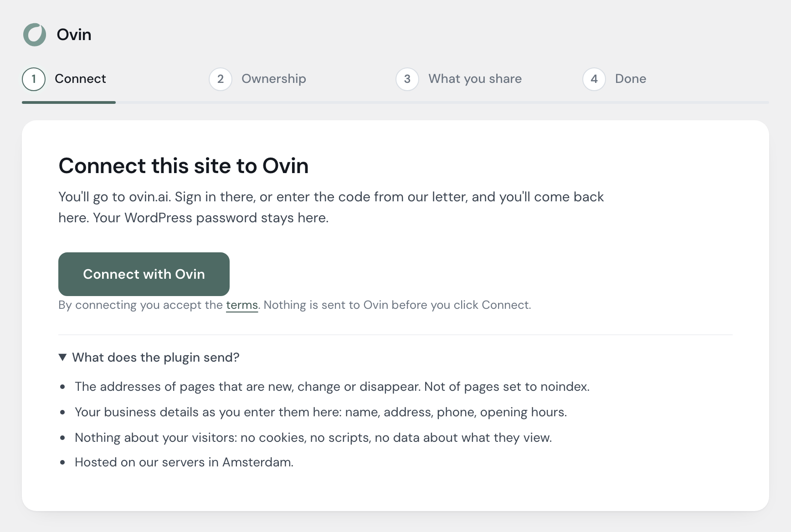
Task: Click the step 3 number circle
Action: click(407, 79)
